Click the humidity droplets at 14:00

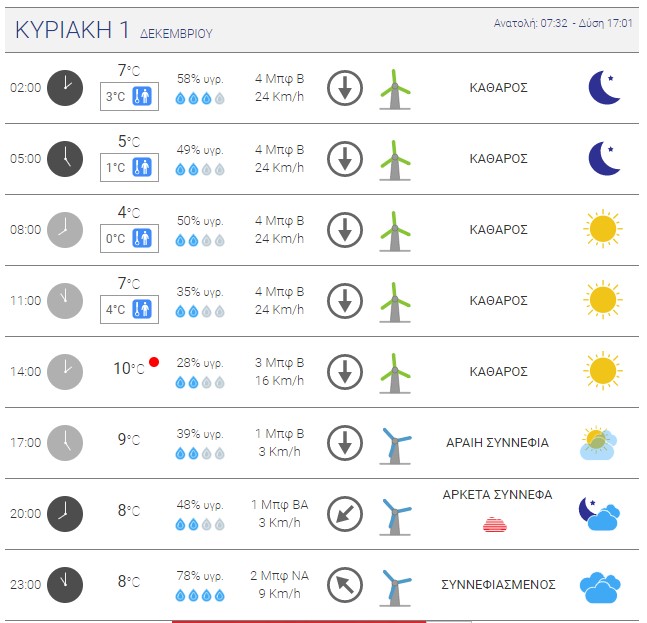click(200, 383)
